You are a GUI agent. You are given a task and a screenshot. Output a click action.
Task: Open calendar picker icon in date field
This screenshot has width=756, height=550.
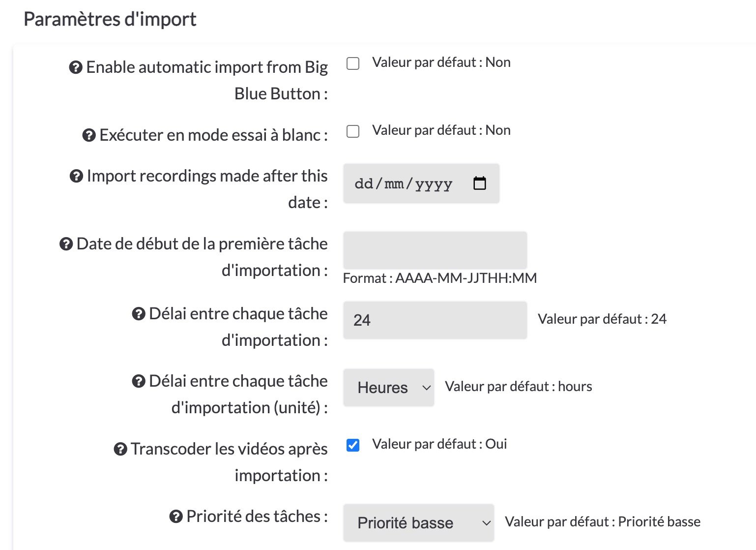coord(479,183)
